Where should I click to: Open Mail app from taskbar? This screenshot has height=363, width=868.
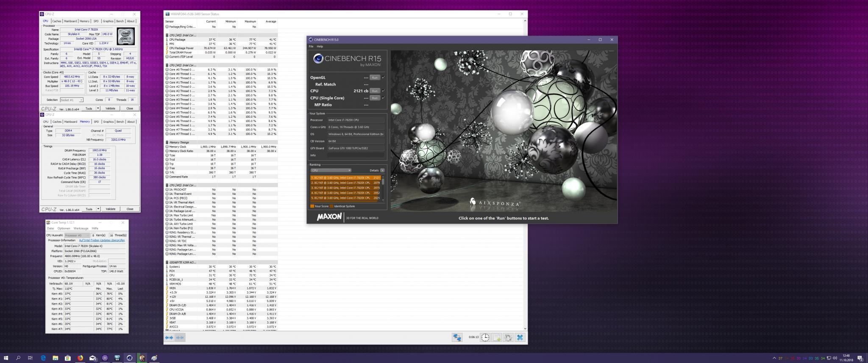coord(92,358)
